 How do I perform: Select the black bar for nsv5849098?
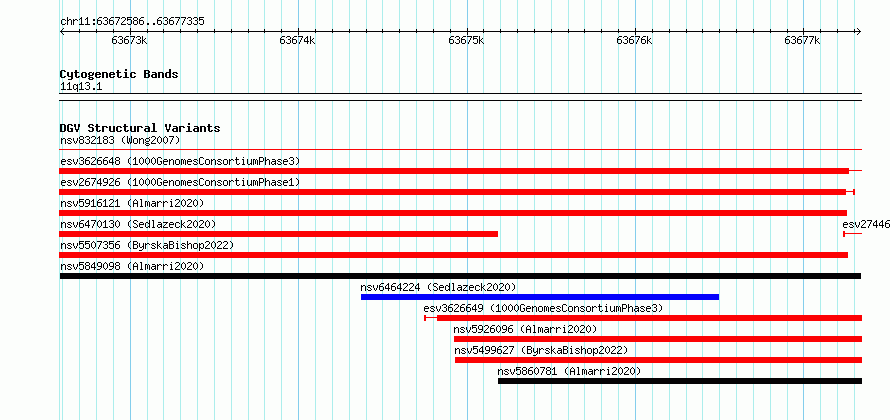pyautogui.click(x=460, y=276)
